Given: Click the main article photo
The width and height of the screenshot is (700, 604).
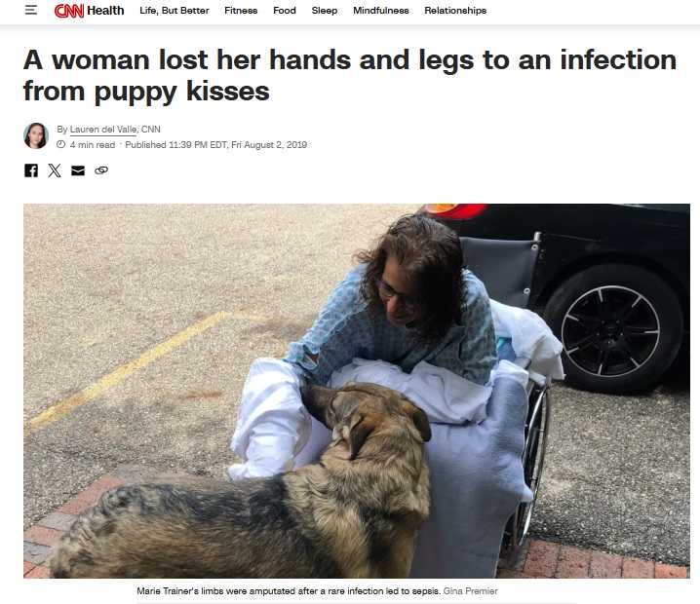Looking at the screenshot, I should coord(357,391).
